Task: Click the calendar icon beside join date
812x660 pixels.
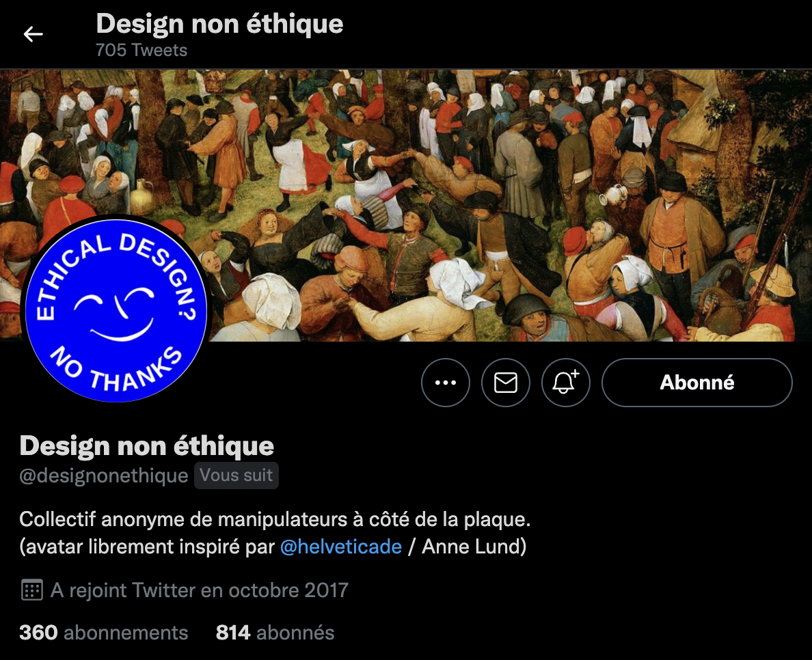Action: click(x=31, y=590)
